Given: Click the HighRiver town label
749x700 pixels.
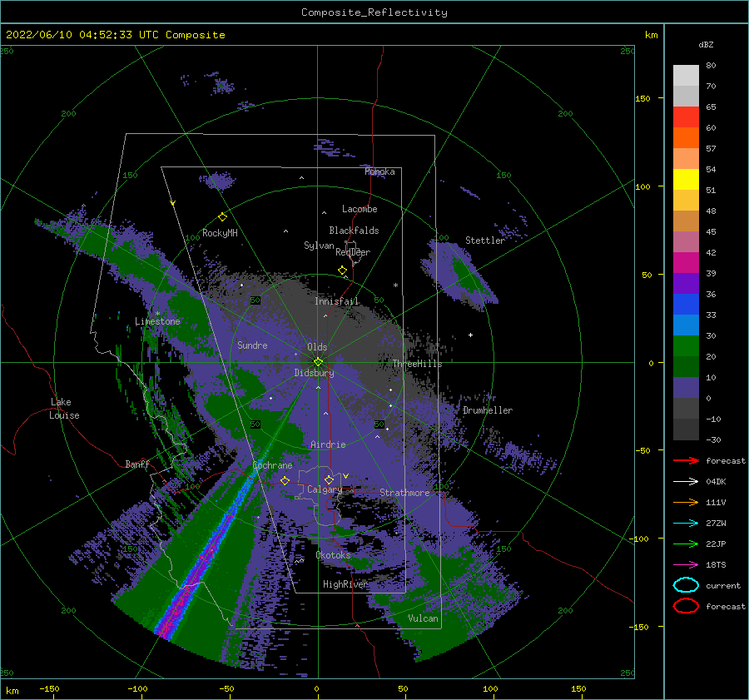Looking at the screenshot, I should [345, 584].
